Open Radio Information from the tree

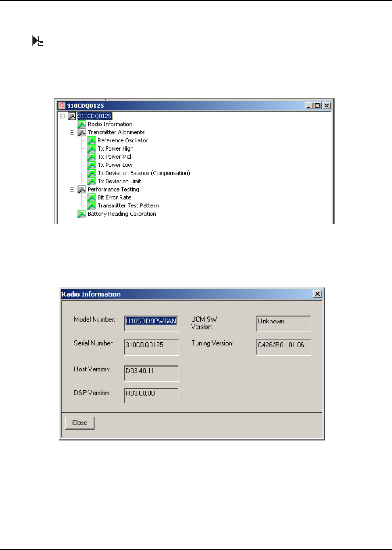[x=110, y=124]
